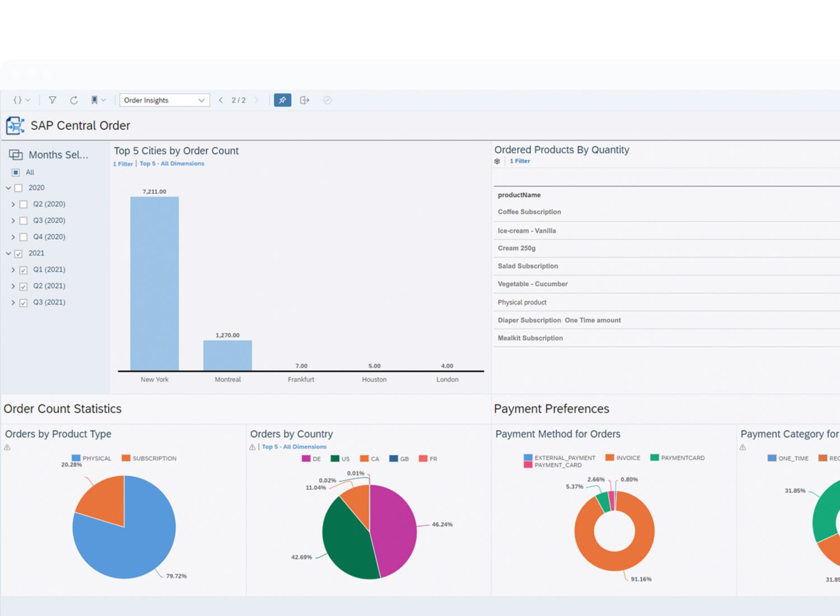This screenshot has height=616, width=840.
Task: Select the Mealkit Subscription row
Action: 530,338
